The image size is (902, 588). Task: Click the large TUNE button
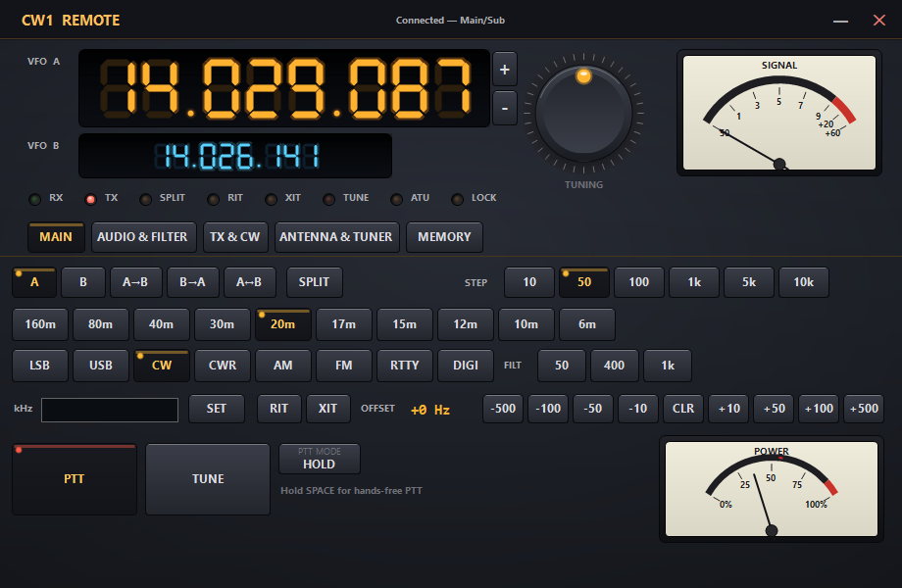click(208, 479)
